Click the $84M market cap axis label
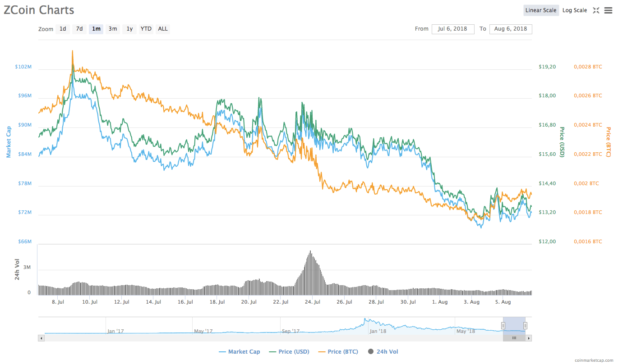Screen dimensions: 618x364 click(24, 154)
